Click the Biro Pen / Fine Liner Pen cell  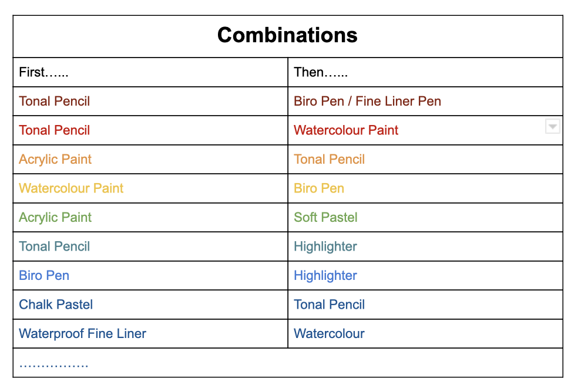pyautogui.click(x=367, y=101)
